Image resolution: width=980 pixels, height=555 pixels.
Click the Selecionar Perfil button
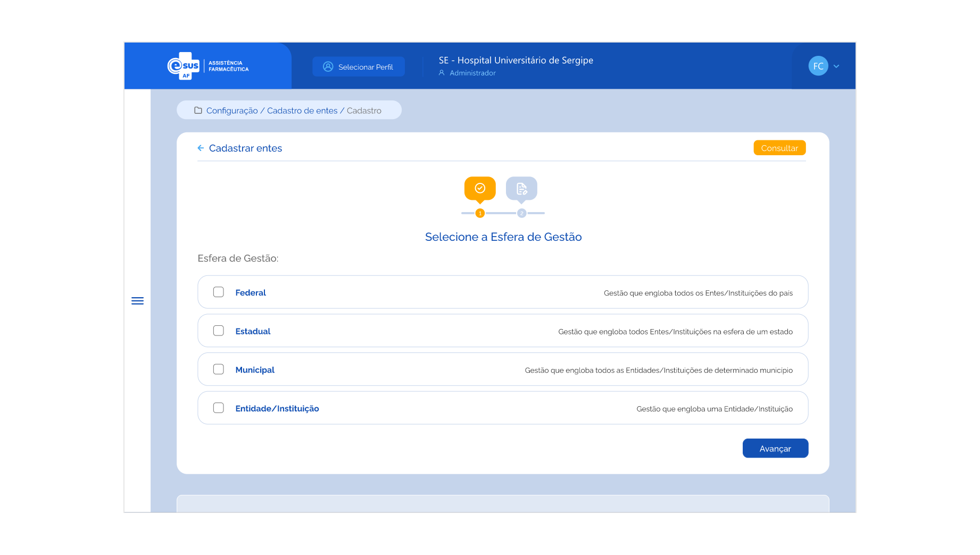point(359,67)
